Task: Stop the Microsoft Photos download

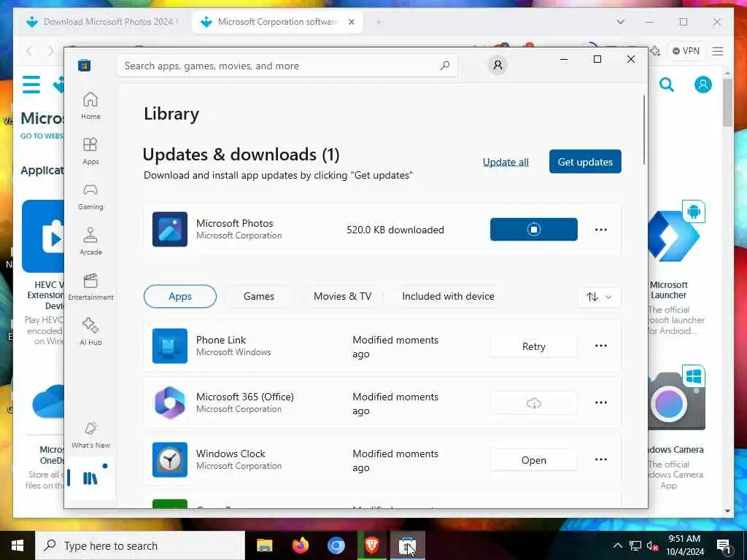Action: pos(533,229)
